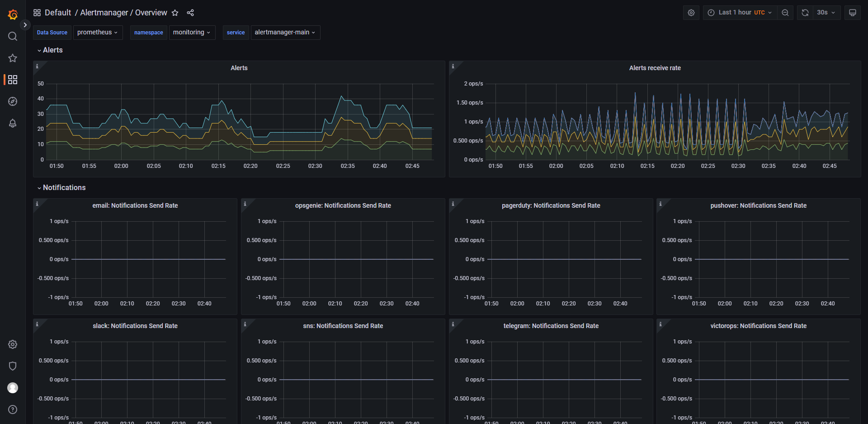Open dashboard settings gear in top bar

pyautogui.click(x=691, y=13)
